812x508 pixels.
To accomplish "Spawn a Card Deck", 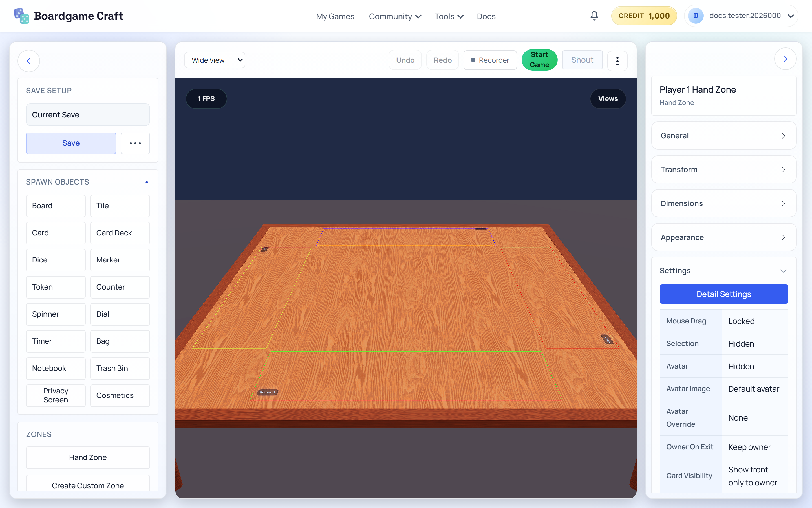I will pyautogui.click(x=120, y=233).
